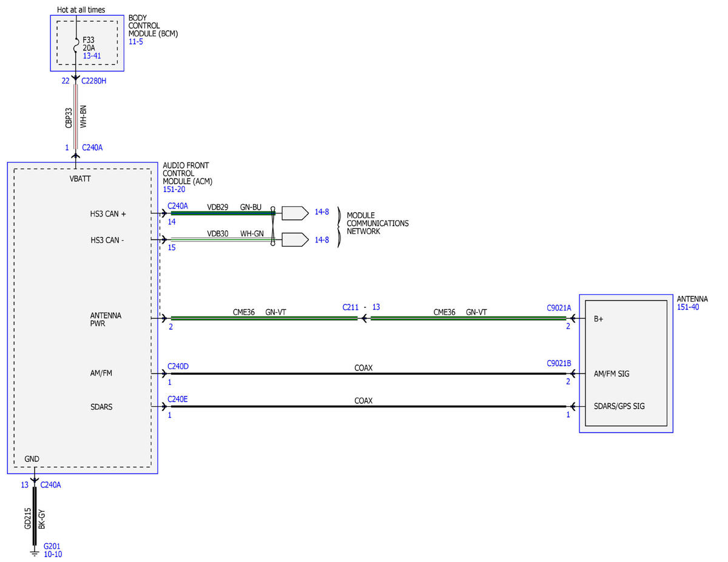Select the 'SDARS/GPS SIG' antenna pin label
The image size is (728, 562).
(619, 406)
